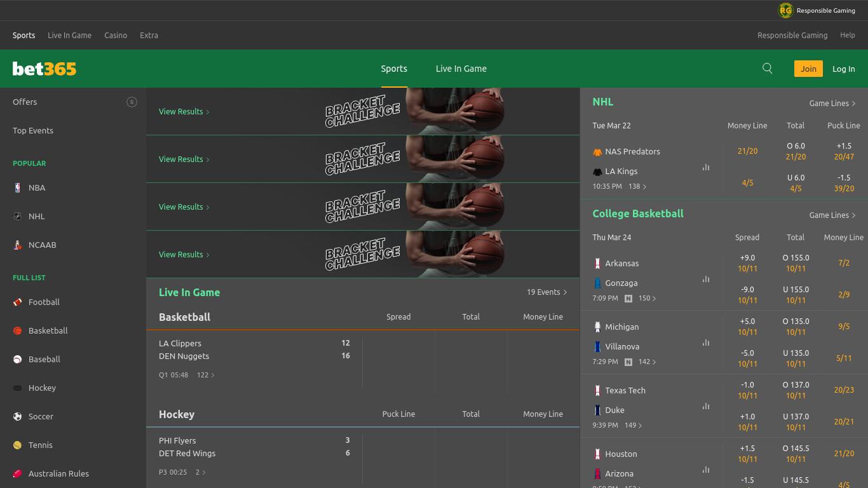Screen dimensions: 868x488
Task: Click the NAS Predators jersey icon
Action: (597, 152)
